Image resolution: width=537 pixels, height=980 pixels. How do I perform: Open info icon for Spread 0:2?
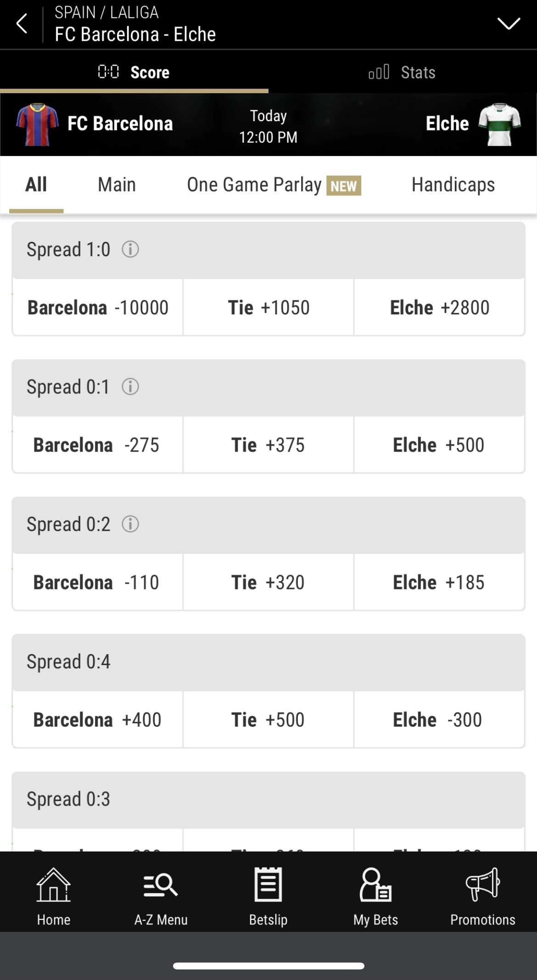[130, 524]
